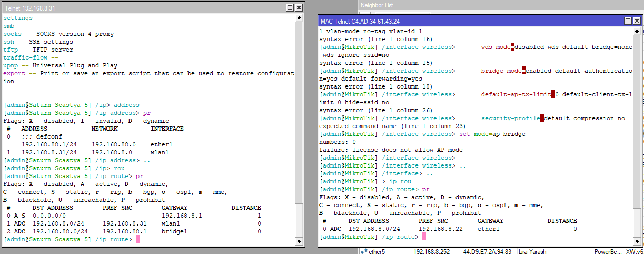Screen dimensions: 644x254
Task: Close the MAC Telnet C4:AD:34:61:43:24 window
Action: (637, 21)
